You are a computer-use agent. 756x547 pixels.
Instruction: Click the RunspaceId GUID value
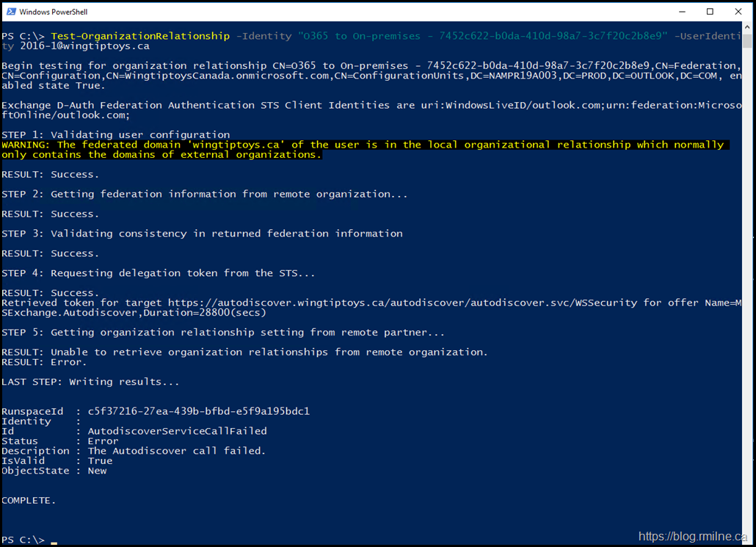coord(198,411)
